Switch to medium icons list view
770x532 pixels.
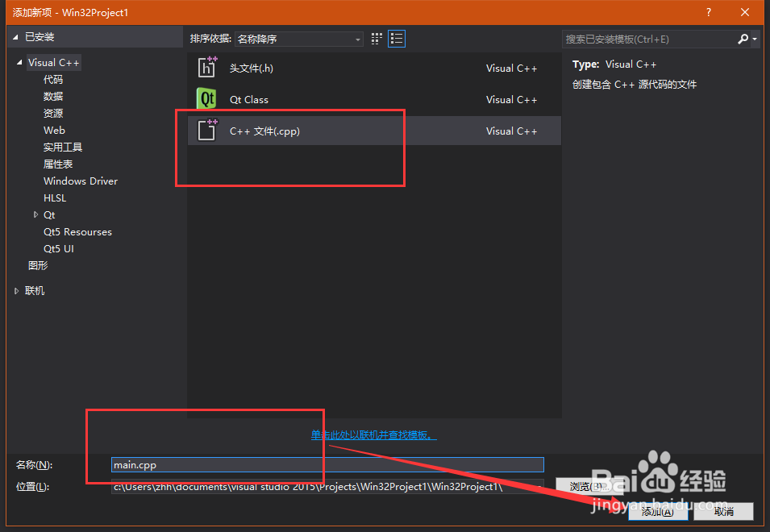[x=397, y=39]
